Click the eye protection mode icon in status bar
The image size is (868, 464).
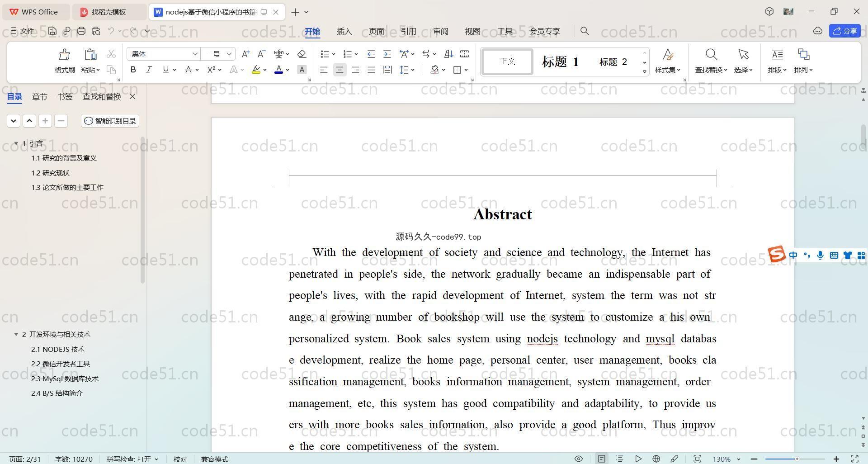579,459
